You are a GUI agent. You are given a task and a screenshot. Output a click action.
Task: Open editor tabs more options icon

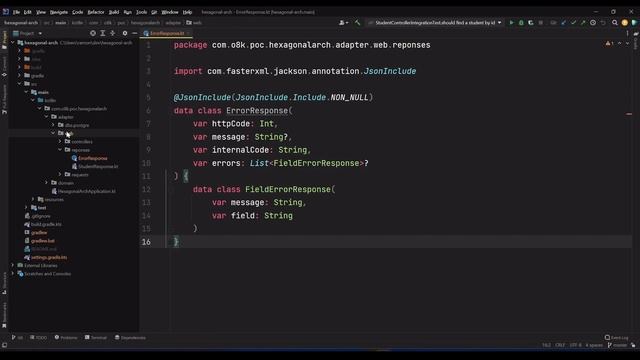coord(628,33)
